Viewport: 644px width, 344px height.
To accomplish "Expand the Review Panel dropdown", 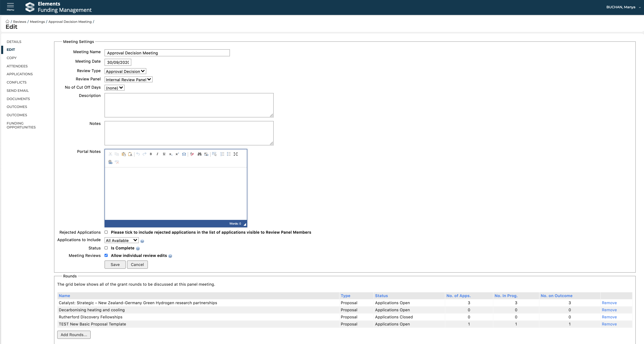I will coord(128,79).
